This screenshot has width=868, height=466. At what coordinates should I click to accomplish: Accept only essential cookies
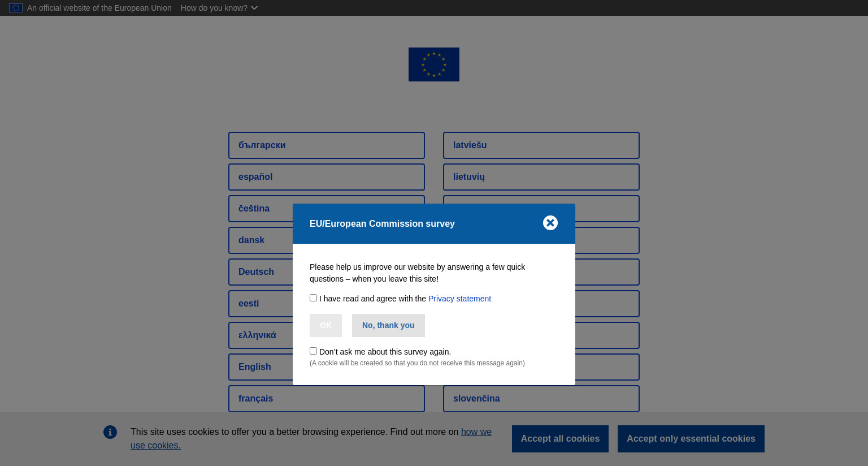coord(691,439)
